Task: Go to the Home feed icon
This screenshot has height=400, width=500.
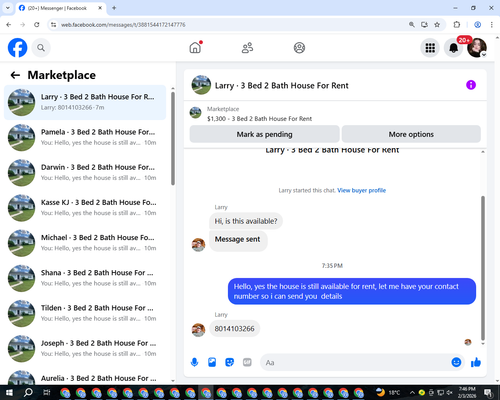Action: [x=195, y=48]
